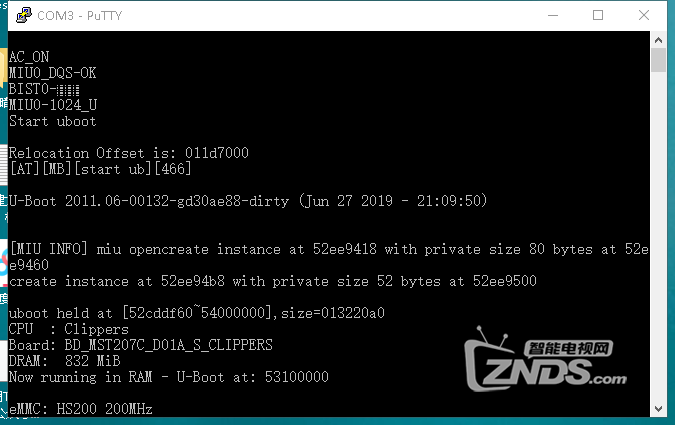Image resolution: width=675 pixels, height=425 pixels.
Task: Maximize the COM3 PuTTY window
Action: (x=598, y=16)
